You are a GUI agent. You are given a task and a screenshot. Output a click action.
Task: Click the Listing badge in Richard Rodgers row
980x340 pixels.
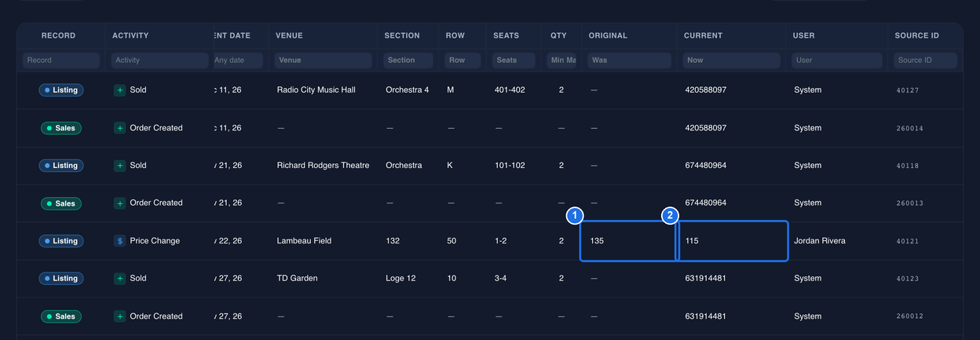tap(61, 166)
